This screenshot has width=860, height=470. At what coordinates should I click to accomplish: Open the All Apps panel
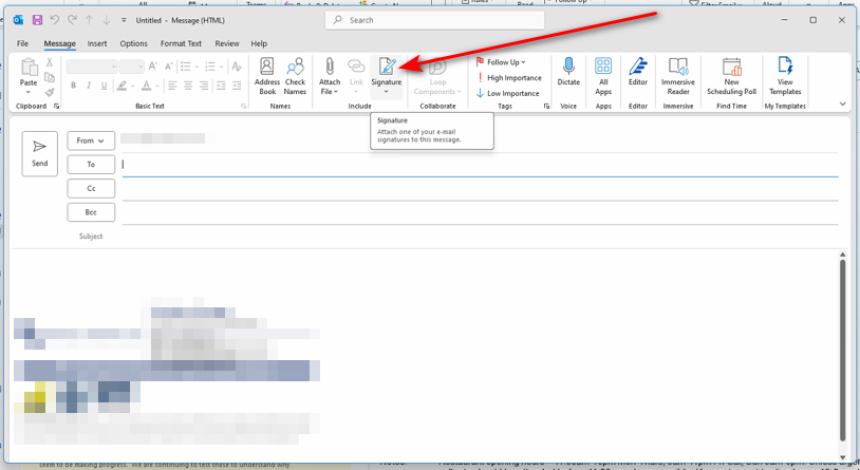(x=603, y=75)
